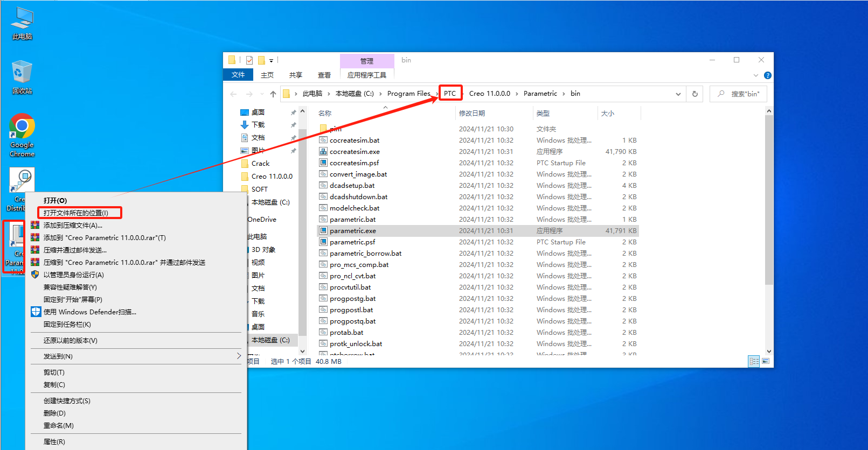Select the Google Chrome desktop shortcut
Screen dimensions: 868x450
point(22,135)
